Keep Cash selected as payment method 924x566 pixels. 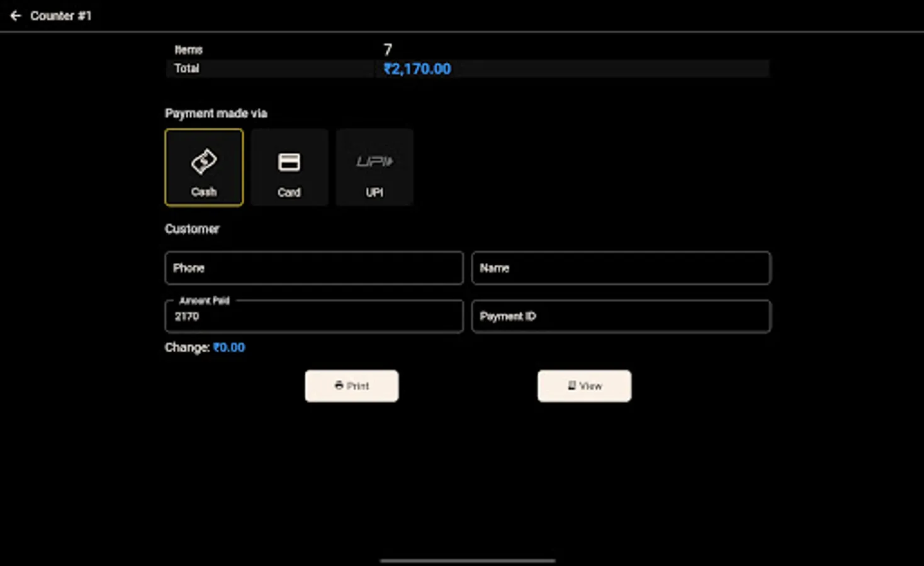[x=204, y=167]
